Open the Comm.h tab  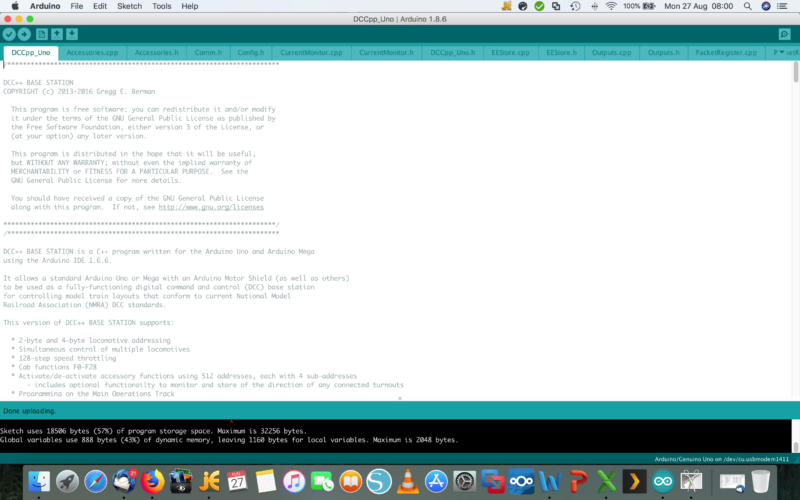208,53
